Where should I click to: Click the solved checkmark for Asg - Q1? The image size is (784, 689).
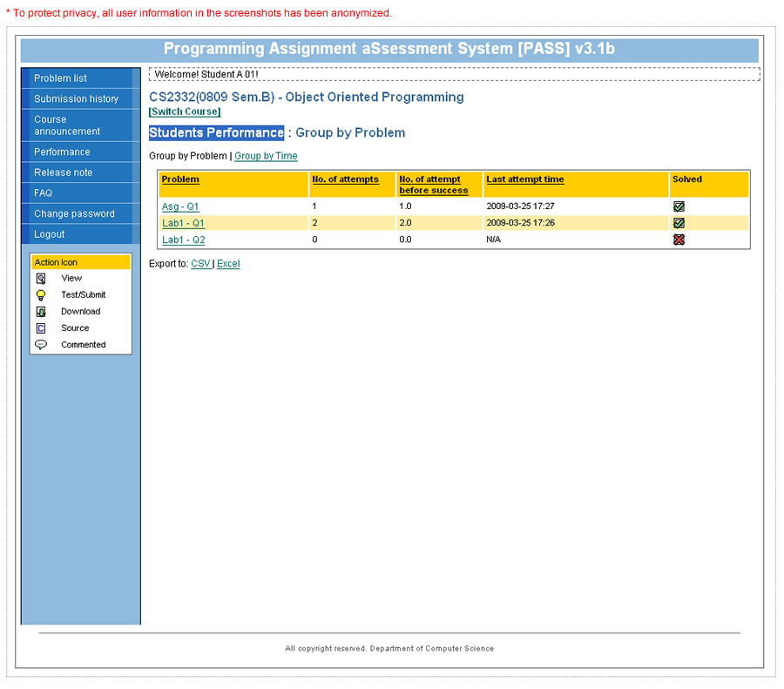[x=679, y=206]
